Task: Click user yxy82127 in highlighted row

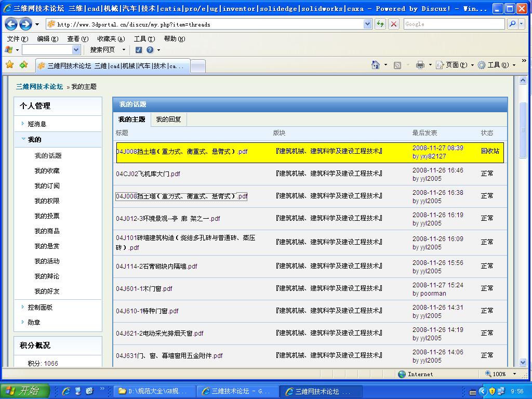Action: (x=433, y=156)
